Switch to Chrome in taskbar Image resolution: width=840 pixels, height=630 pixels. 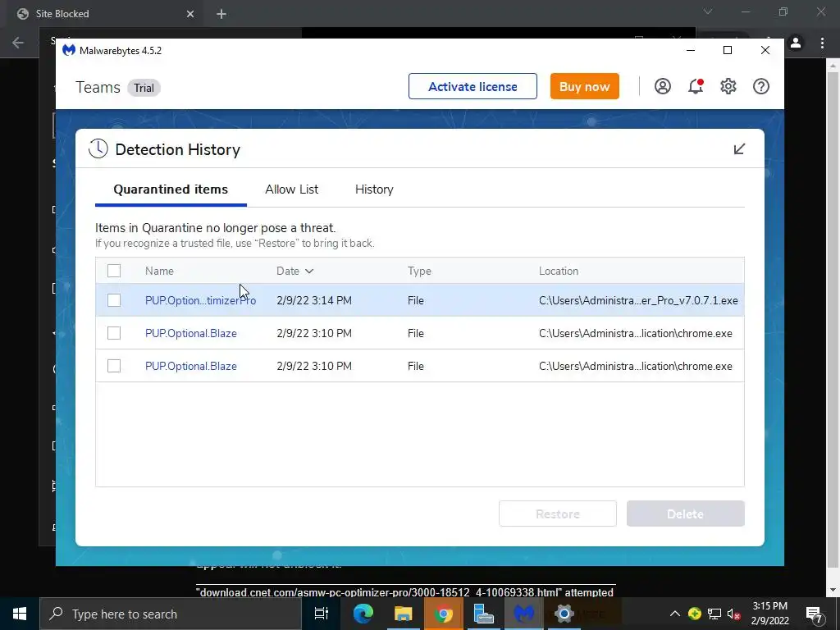443,614
